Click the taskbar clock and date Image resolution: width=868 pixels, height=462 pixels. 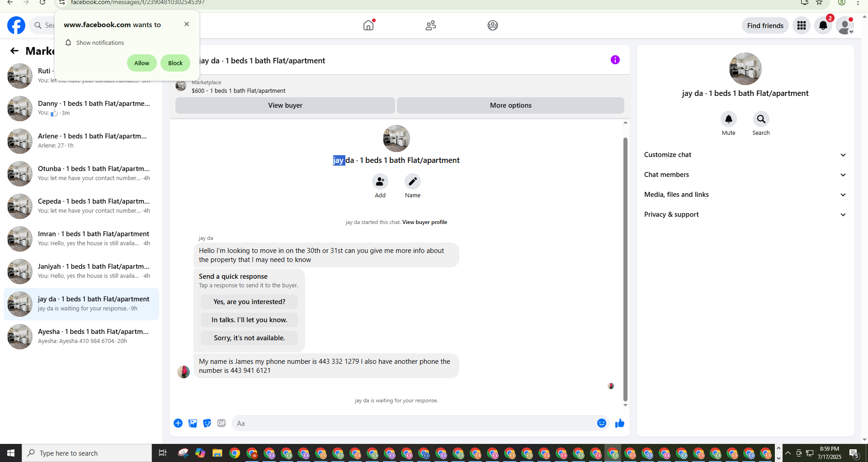(x=829, y=453)
